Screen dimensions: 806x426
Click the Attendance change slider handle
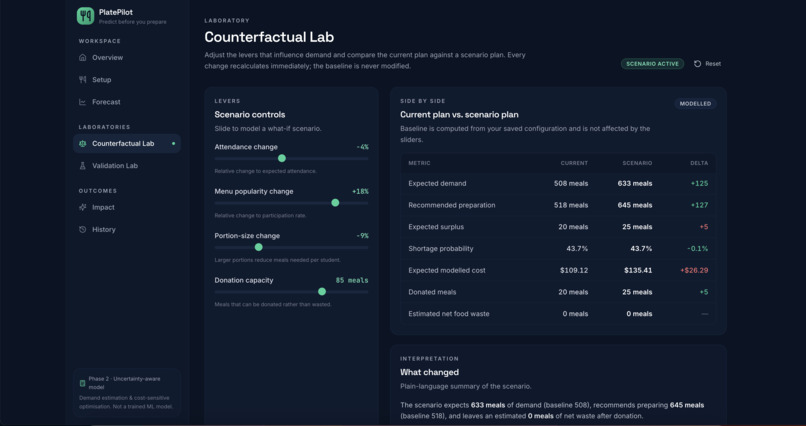(x=282, y=158)
